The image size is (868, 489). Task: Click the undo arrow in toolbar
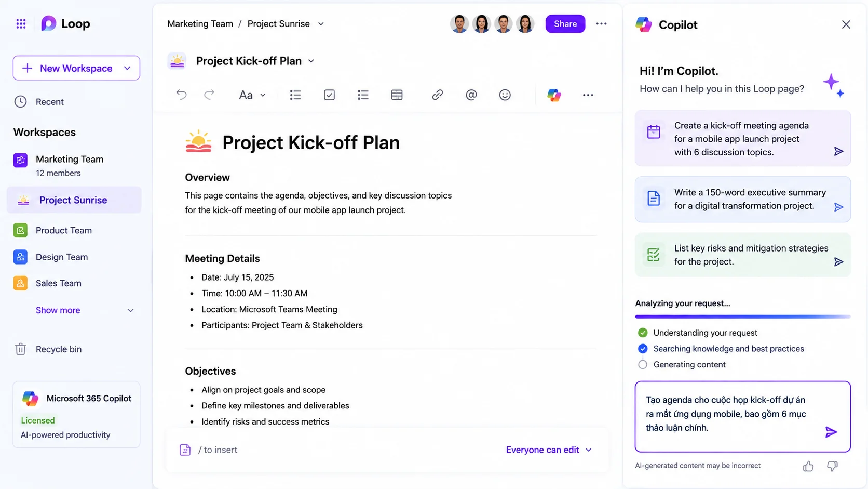pos(181,95)
